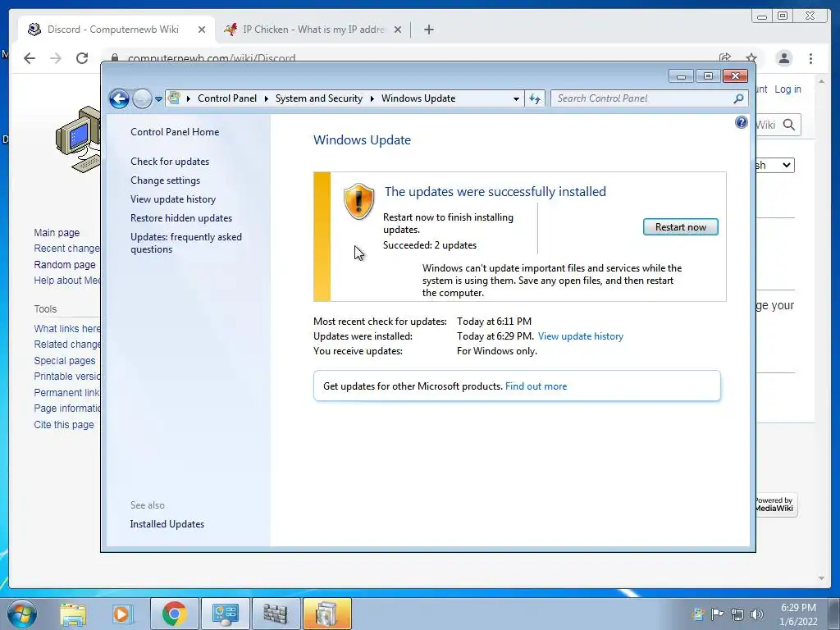
Task: Click the Control Panel icon in address bar
Action: (x=174, y=98)
